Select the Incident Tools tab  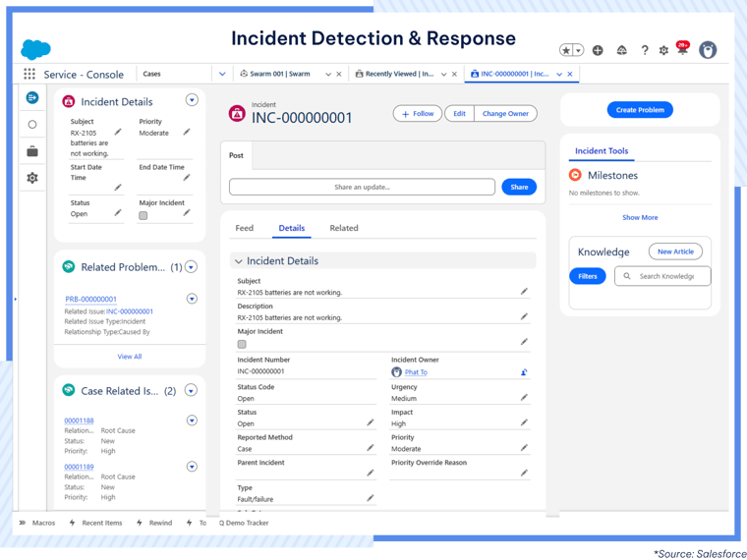tap(602, 151)
